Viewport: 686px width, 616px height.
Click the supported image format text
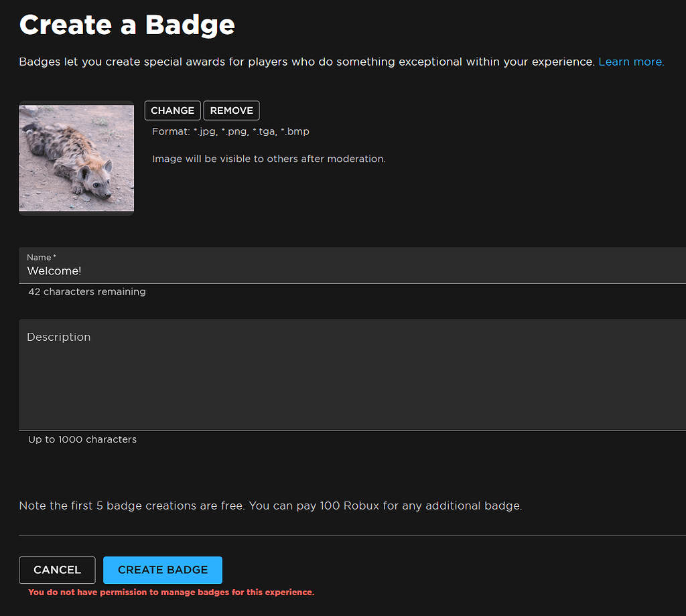[230, 131]
